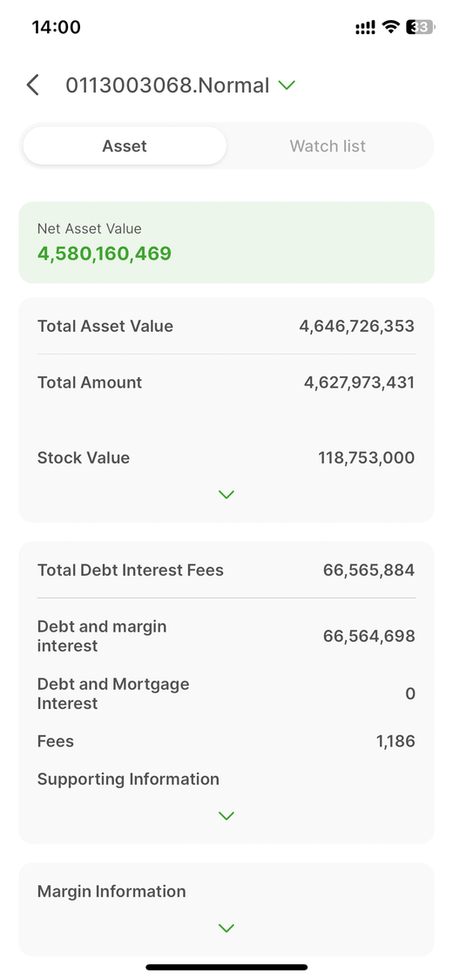The image size is (453, 980).
Task: Tap Debt and Mortgage Interest row
Action: click(x=226, y=693)
